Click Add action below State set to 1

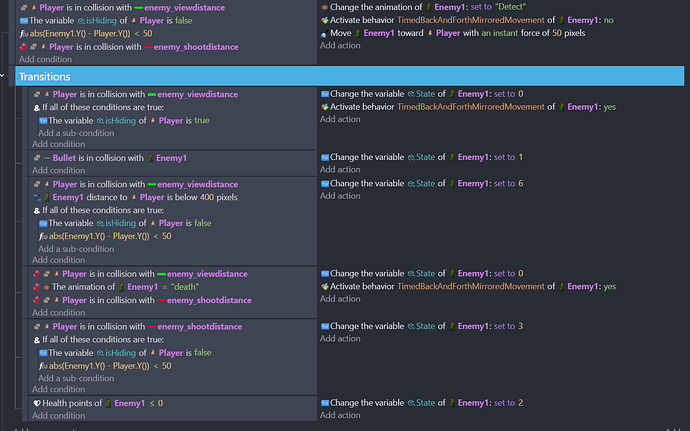[340, 171]
